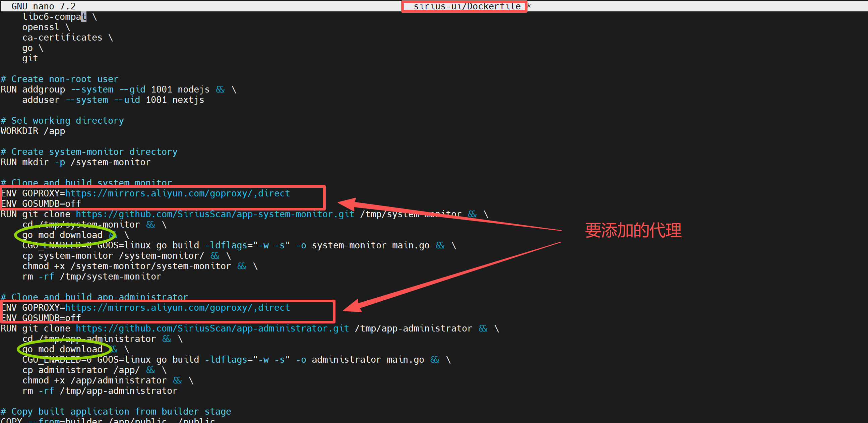Click the GNU nano 7.2 title text
Screen dimensions: 868x423
44,6
